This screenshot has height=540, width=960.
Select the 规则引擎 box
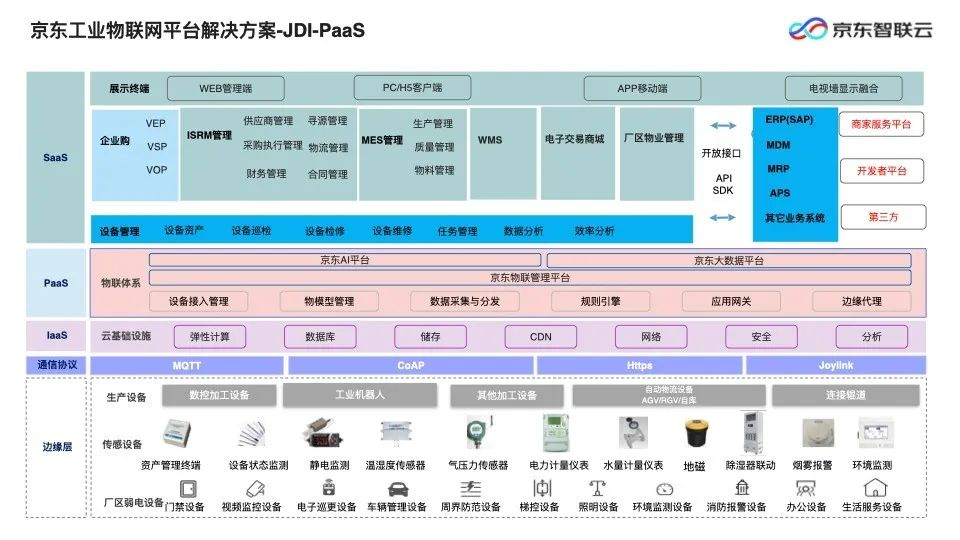click(601, 301)
